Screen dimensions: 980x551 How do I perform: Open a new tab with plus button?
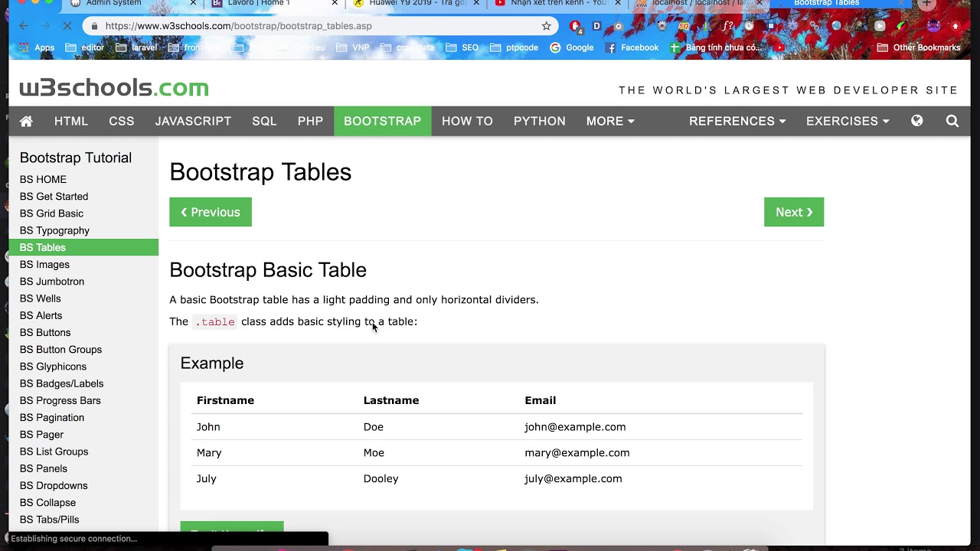926,4
